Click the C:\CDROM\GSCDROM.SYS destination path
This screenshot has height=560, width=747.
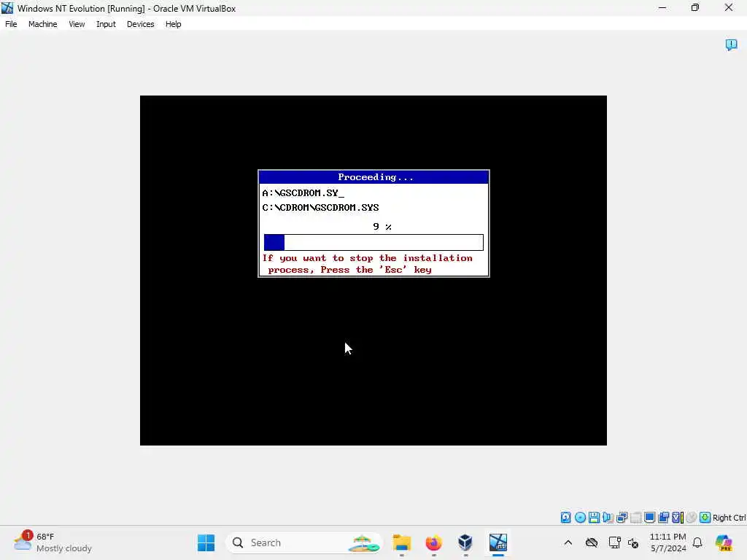coord(321,208)
